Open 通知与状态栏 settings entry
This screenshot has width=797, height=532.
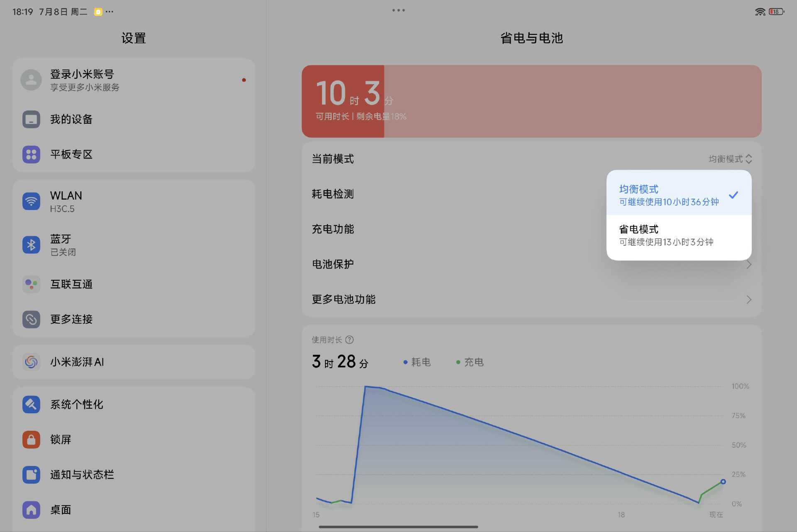(x=134, y=475)
